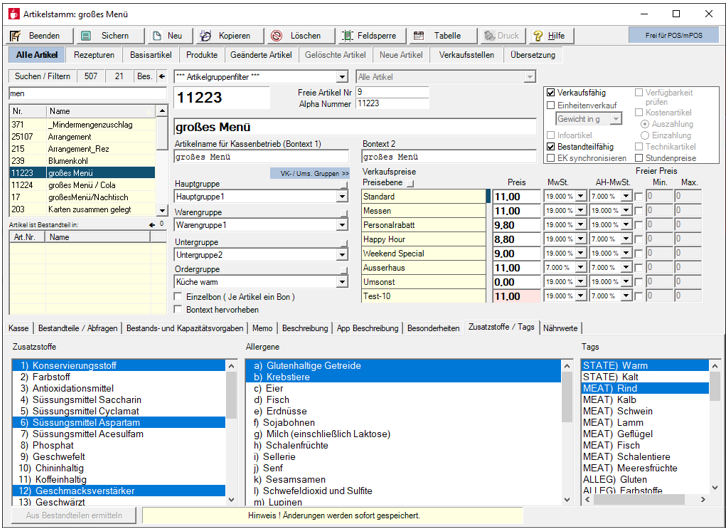Click the arrow beside 'Artikel ist Bestandteil in'
Image resolution: width=727 pixels, height=528 pixels.
pos(151,224)
